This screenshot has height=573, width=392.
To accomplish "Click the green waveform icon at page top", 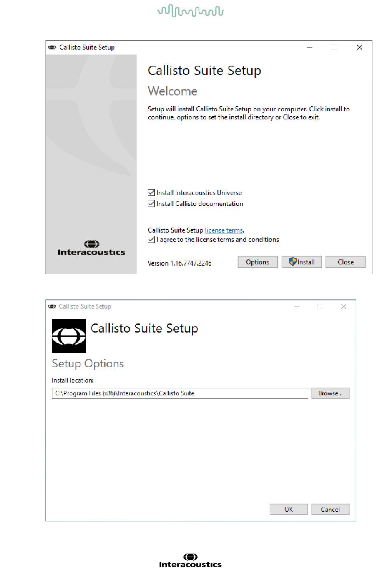I will point(191,11).
